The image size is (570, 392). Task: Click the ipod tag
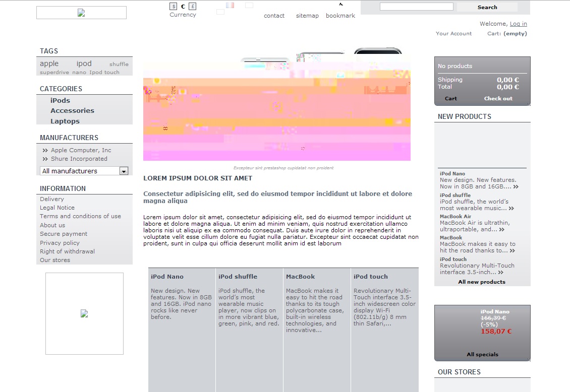tap(84, 63)
